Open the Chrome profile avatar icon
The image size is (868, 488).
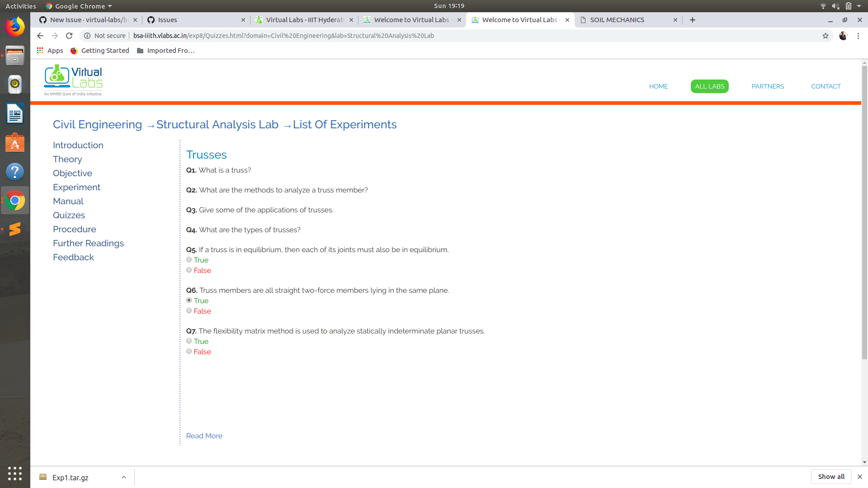click(843, 36)
